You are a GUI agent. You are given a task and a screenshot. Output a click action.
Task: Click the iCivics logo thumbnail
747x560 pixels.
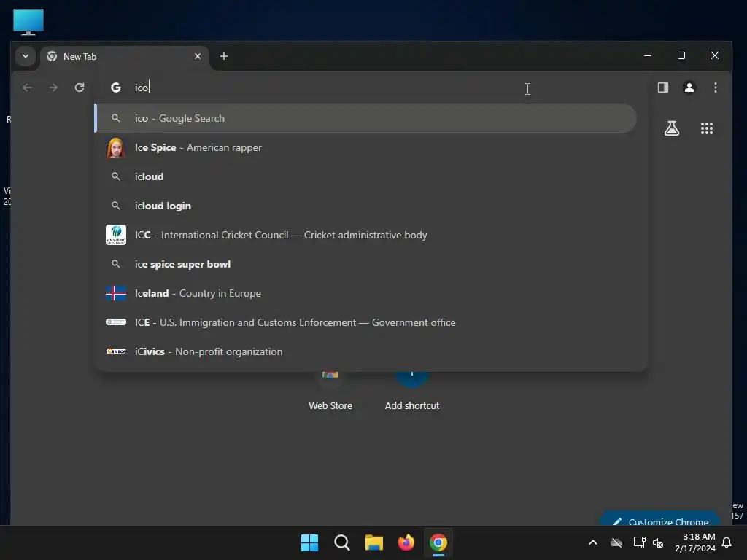coord(116,351)
